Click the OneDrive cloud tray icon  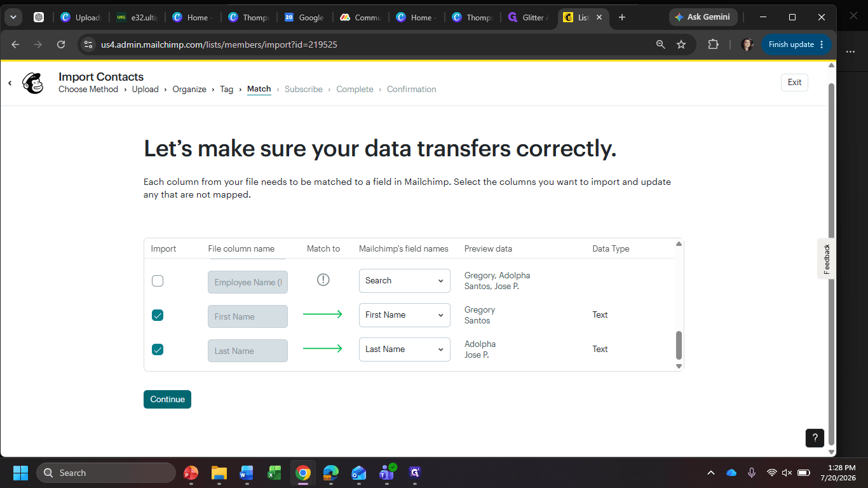731,473
